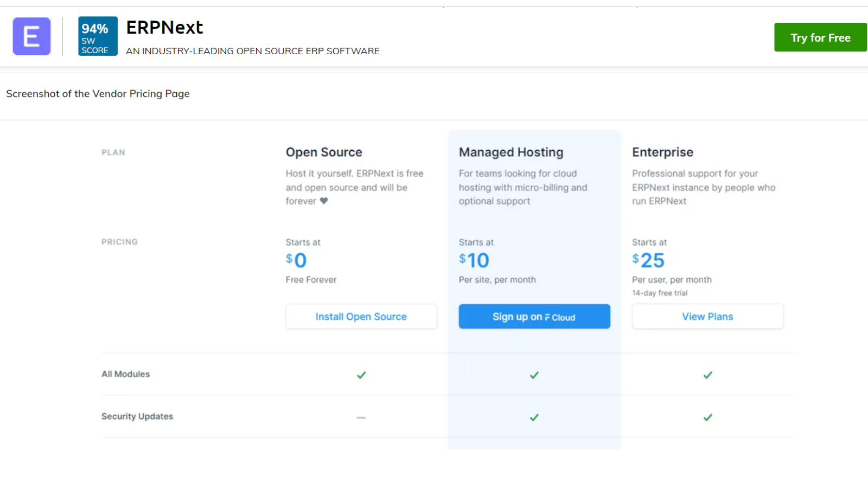Click Security Updates checkmark under Enterprise

(x=708, y=417)
